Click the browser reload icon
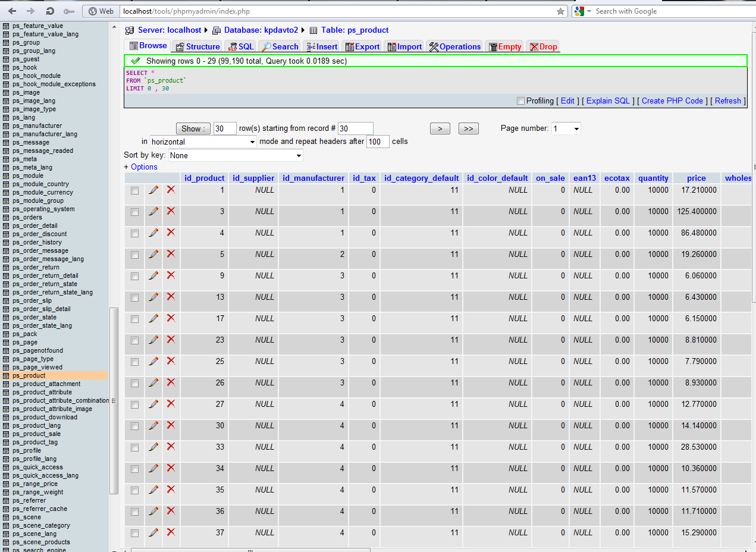 tap(50, 11)
